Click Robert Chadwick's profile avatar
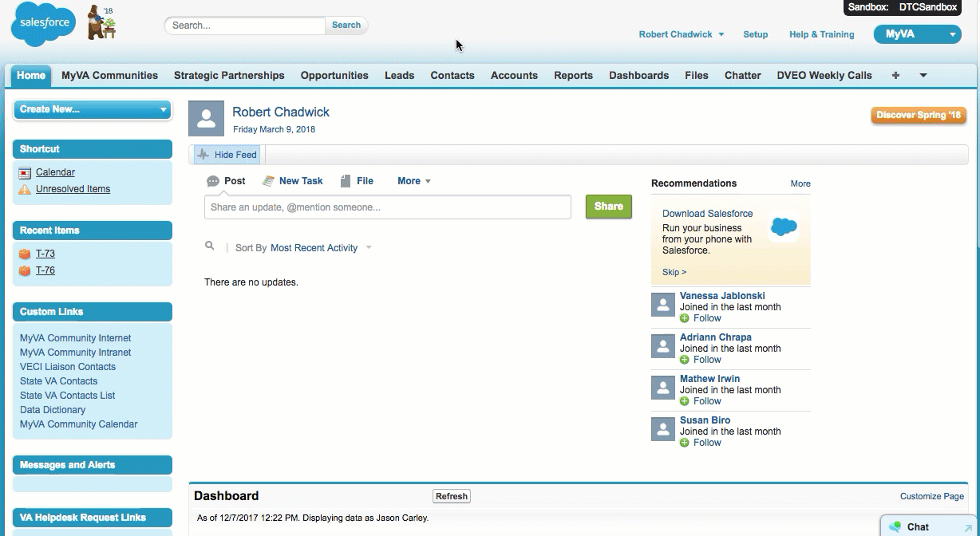The image size is (980, 536). [206, 119]
